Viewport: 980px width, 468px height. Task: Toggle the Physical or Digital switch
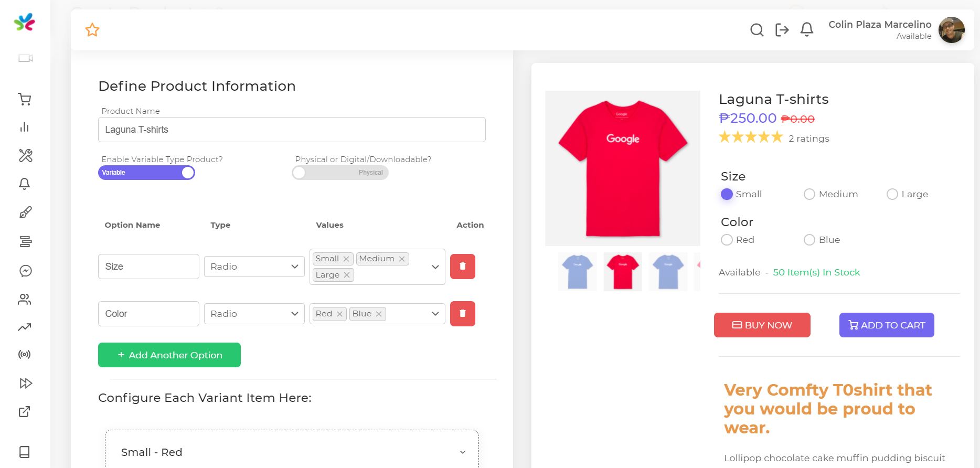(x=340, y=173)
